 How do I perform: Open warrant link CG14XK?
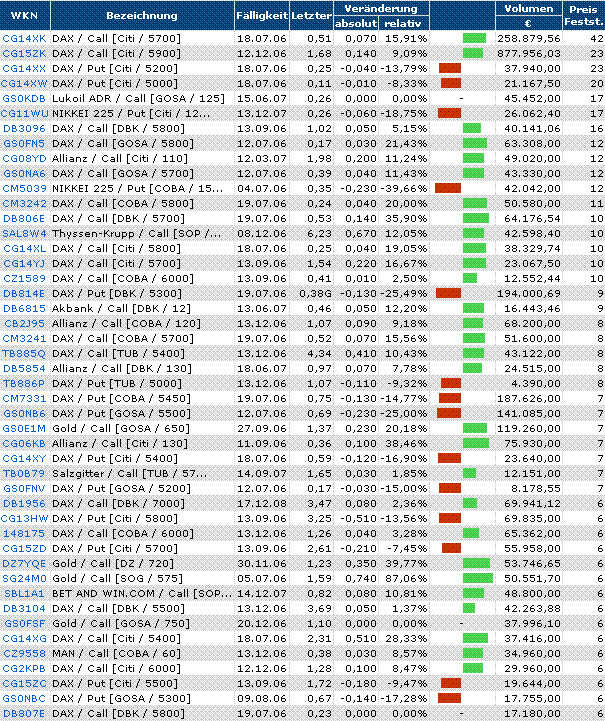coord(24,39)
